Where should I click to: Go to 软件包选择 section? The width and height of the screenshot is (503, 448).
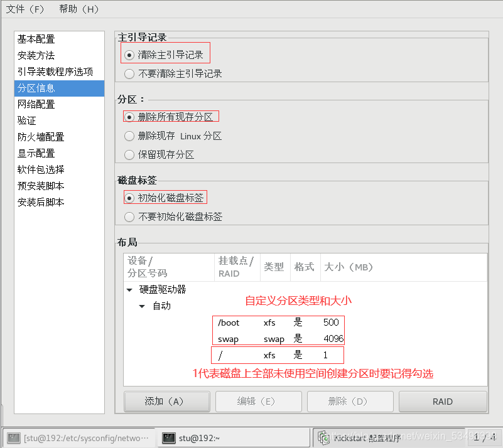pyautogui.click(x=60, y=169)
